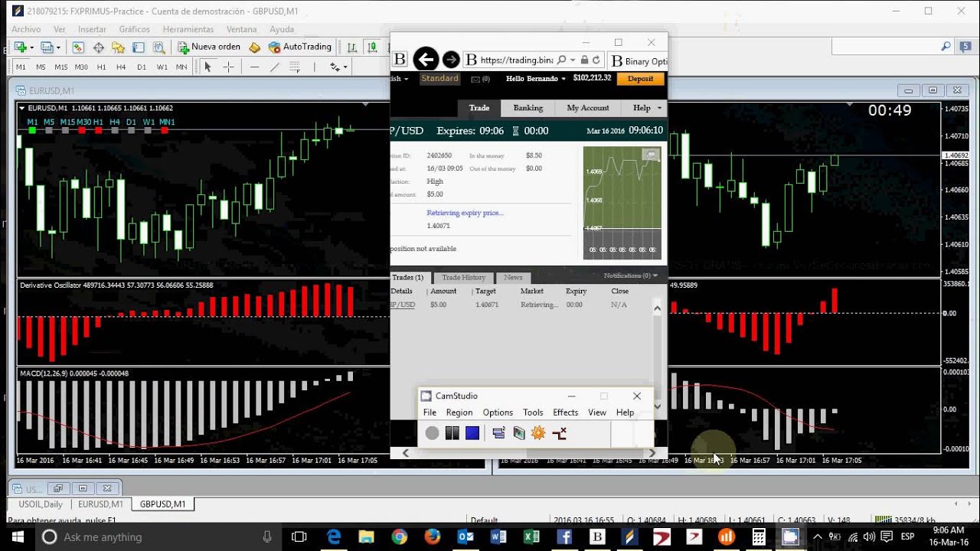
Task: Switch to the Trade History tab
Action: (463, 277)
